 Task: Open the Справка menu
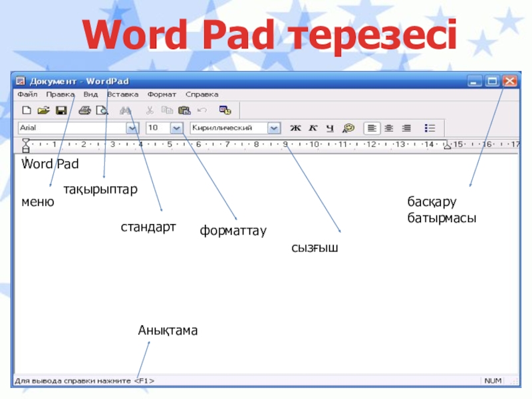click(x=202, y=94)
